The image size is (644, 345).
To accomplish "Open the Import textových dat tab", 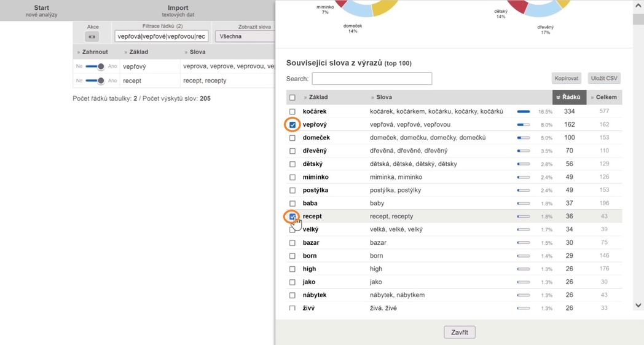I will (178, 10).
